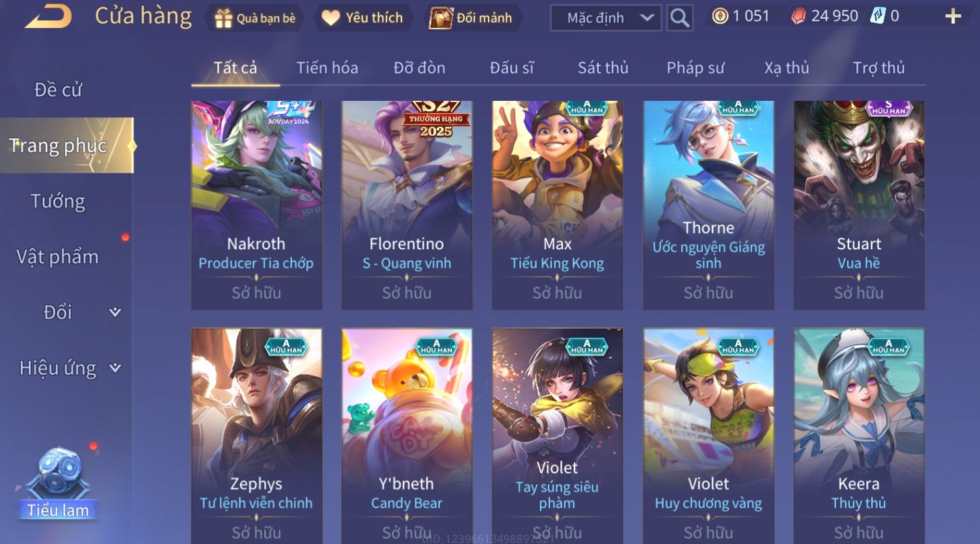Tap the red gem currency icon
Screen dimensions: 980x544
tap(798, 16)
